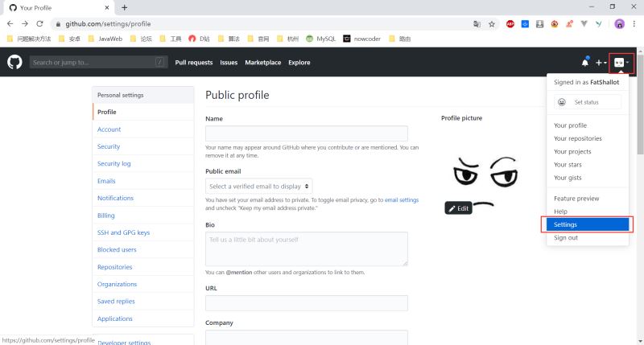Image resolution: width=644 pixels, height=345 pixels.
Task: Open SSH and GPG keys settings
Action: click(x=123, y=232)
